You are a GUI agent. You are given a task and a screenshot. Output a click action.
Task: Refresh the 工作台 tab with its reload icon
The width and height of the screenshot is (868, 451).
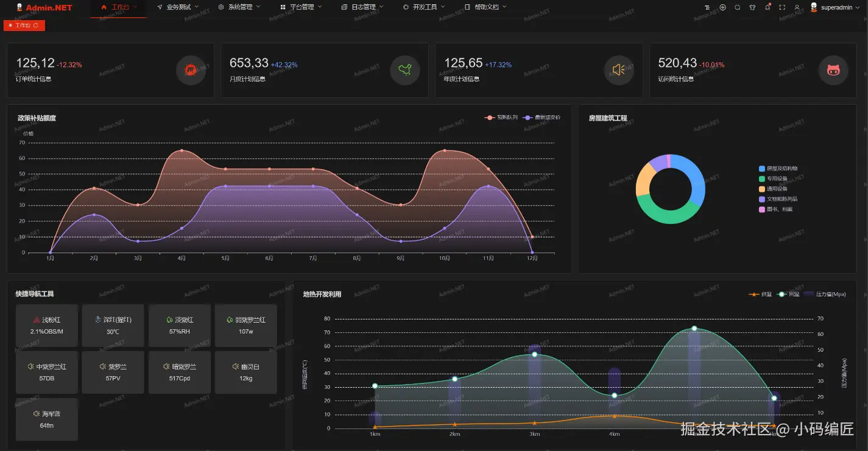(36, 26)
